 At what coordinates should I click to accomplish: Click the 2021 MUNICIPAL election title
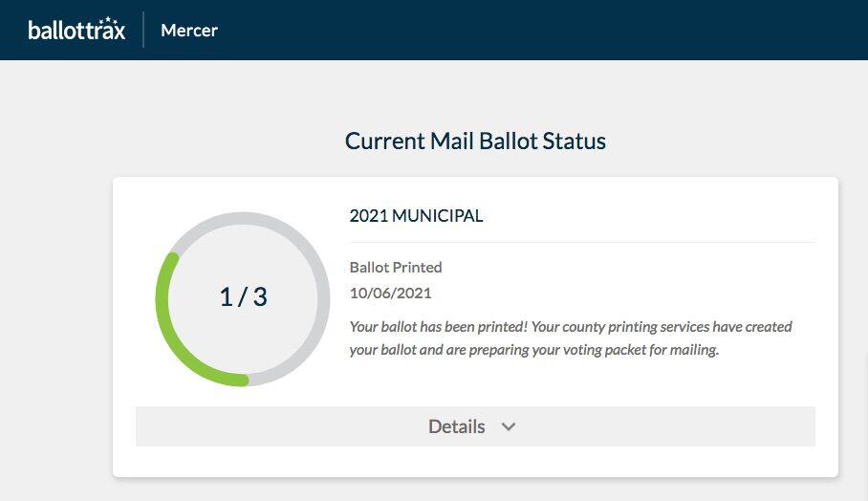click(x=416, y=215)
